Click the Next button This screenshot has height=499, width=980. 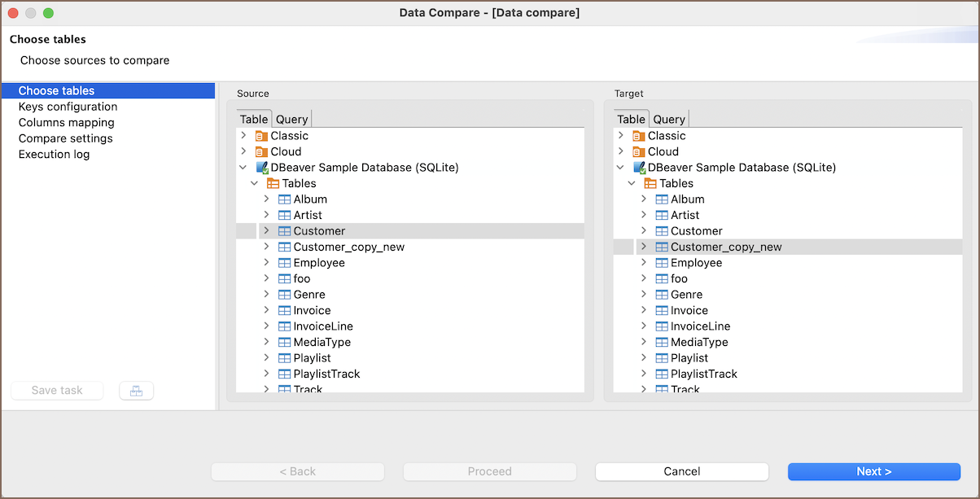pos(873,471)
